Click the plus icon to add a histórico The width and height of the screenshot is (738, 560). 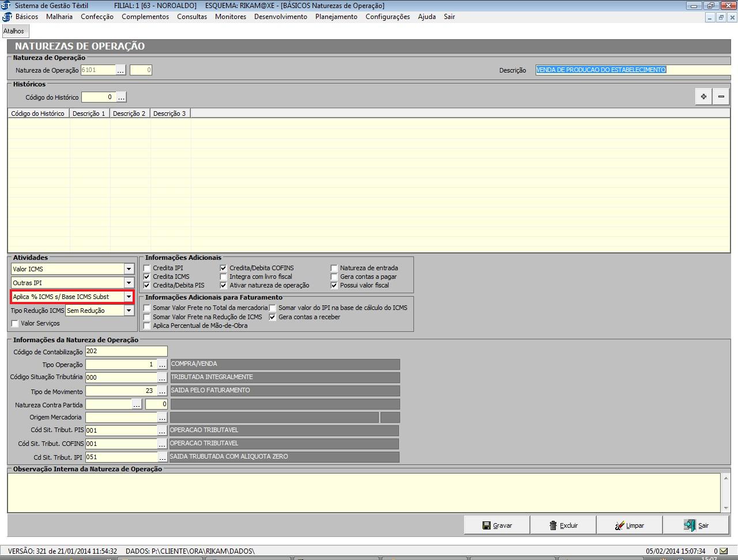(x=703, y=97)
